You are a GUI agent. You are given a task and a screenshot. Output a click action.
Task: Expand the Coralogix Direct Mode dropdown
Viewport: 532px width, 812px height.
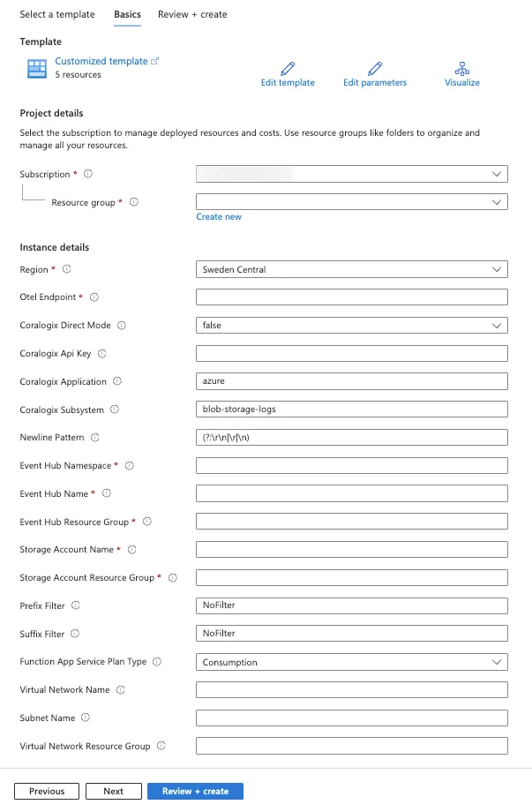[x=352, y=325]
